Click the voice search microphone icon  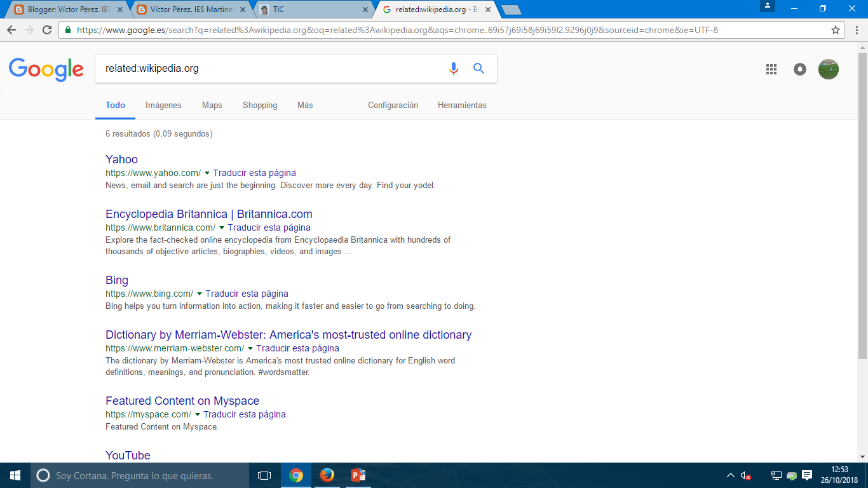[453, 69]
